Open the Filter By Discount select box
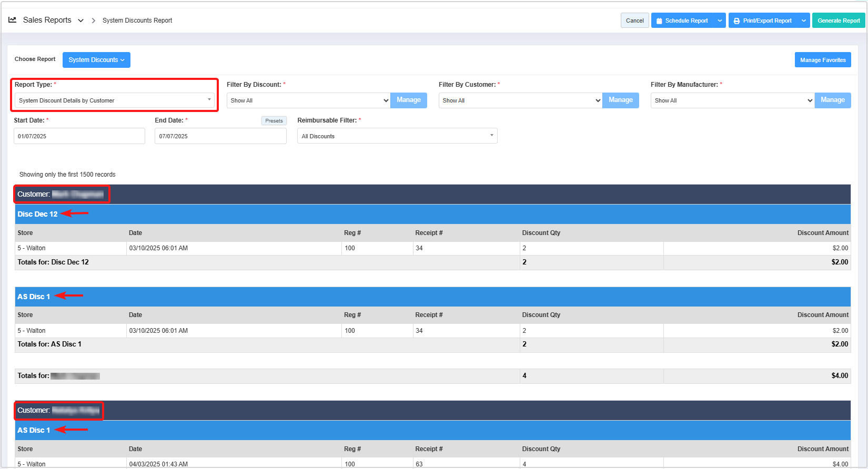The width and height of the screenshot is (868, 469). point(308,100)
